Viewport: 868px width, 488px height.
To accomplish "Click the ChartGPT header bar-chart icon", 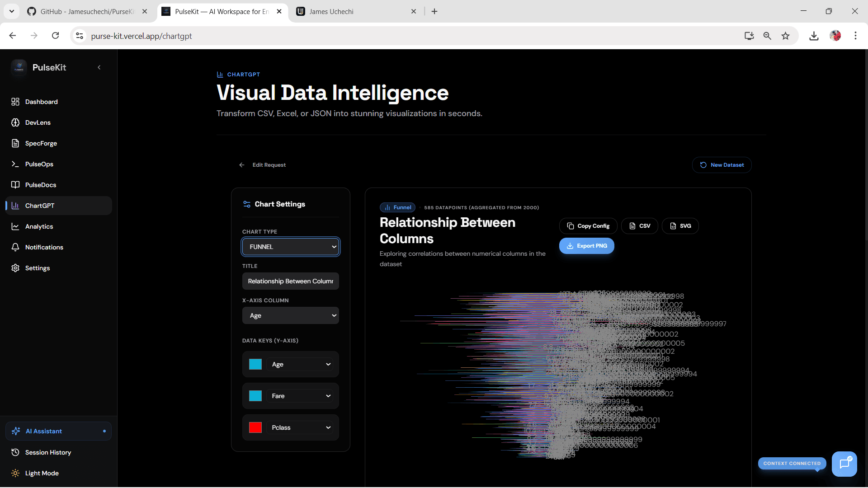I will [x=220, y=75].
